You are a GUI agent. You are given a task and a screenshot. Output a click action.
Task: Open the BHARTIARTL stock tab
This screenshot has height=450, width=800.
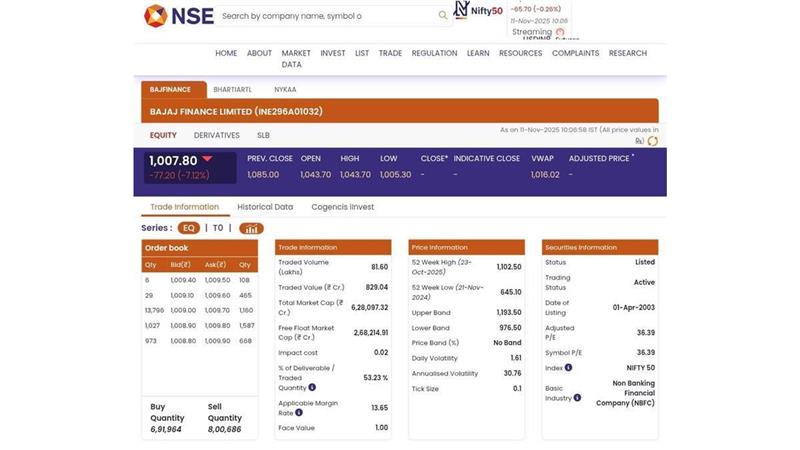coord(232,90)
